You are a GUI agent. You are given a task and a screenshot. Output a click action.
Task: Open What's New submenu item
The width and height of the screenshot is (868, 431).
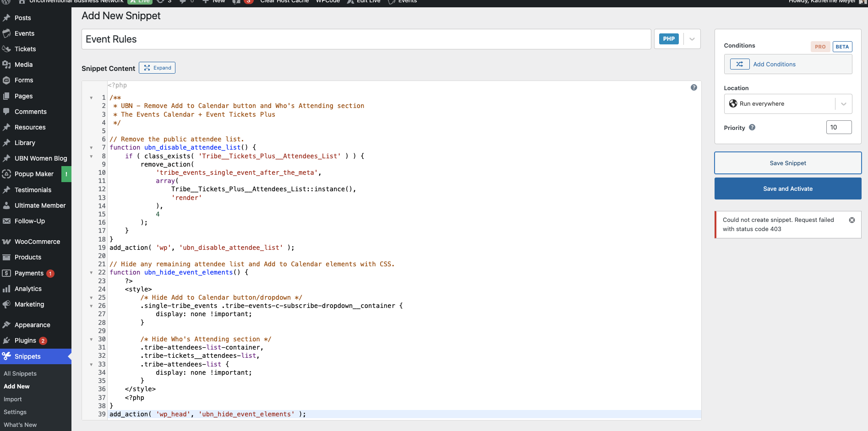[20, 425]
